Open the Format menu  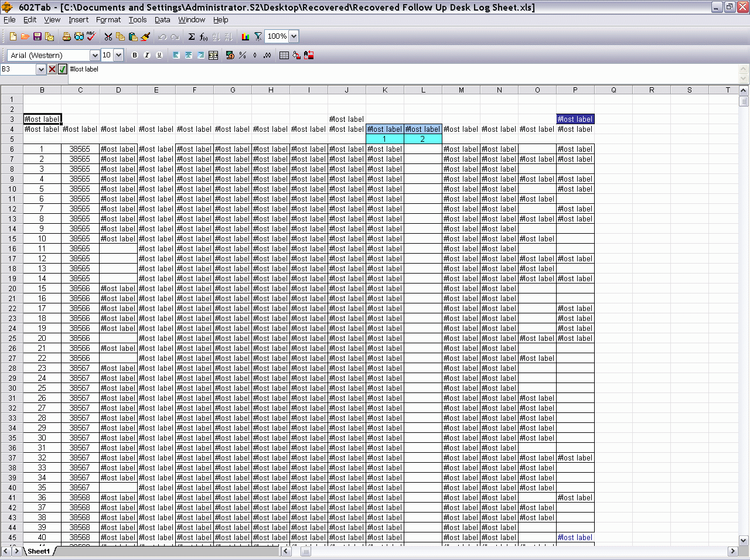(108, 19)
